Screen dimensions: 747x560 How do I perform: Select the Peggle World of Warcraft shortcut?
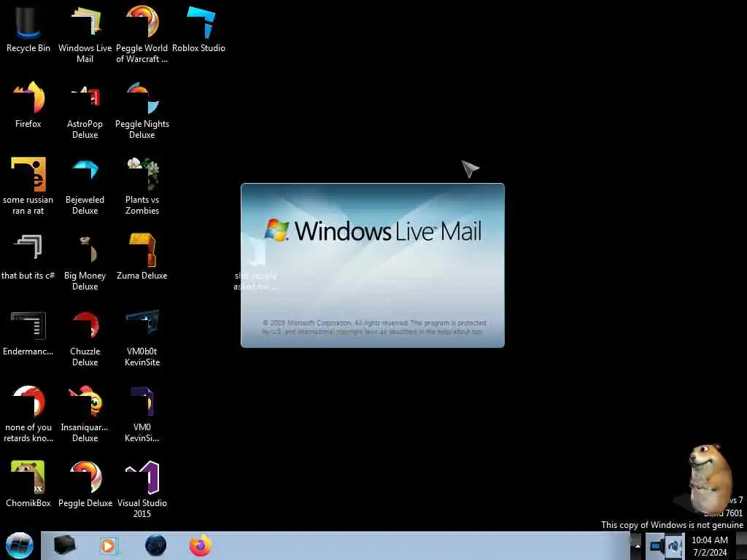[x=142, y=34]
